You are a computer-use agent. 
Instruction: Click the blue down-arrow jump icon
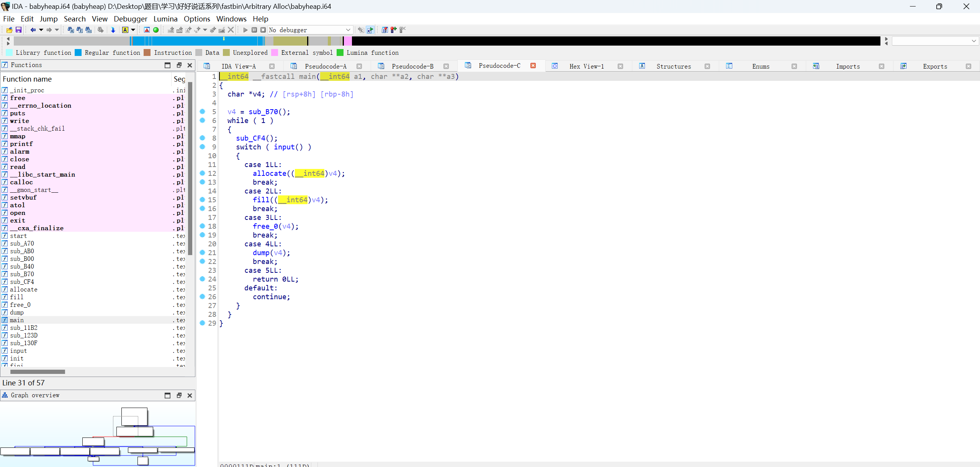pyautogui.click(x=113, y=30)
